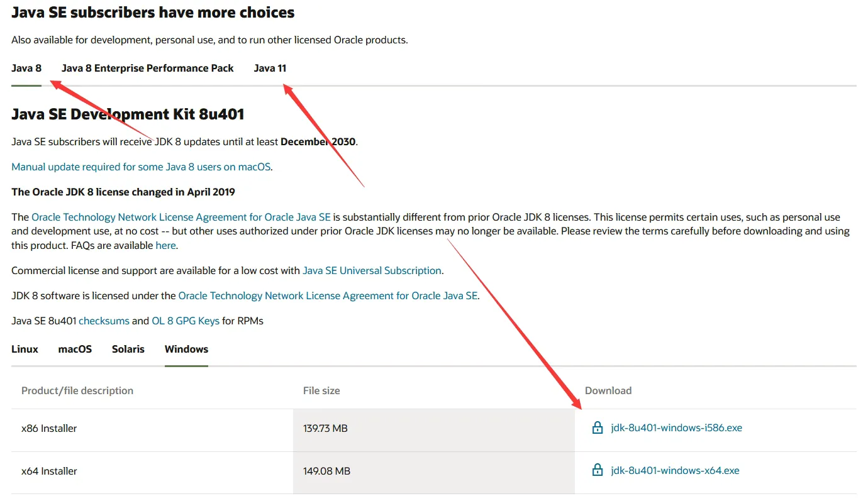
Task: Follow the FAQs "here" link
Action: 165,245
